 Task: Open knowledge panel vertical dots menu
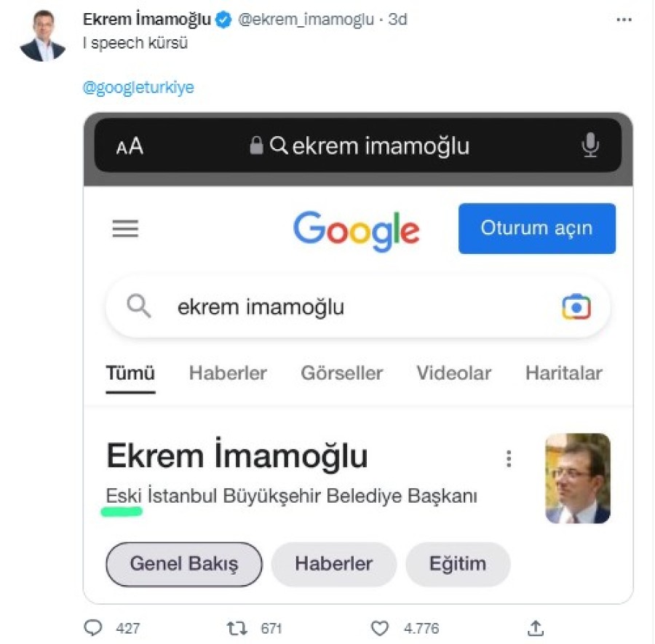pyautogui.click(x=509, y=458)
